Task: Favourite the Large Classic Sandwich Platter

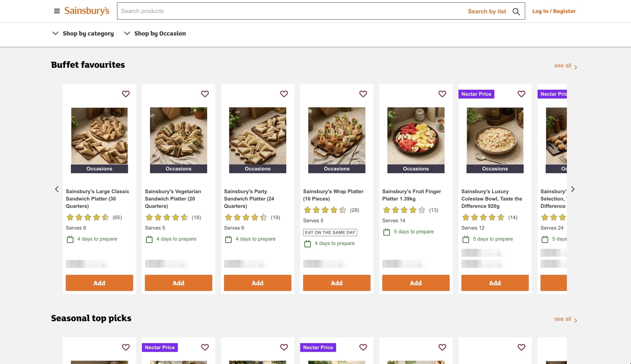Action: [x=126, y=94]
